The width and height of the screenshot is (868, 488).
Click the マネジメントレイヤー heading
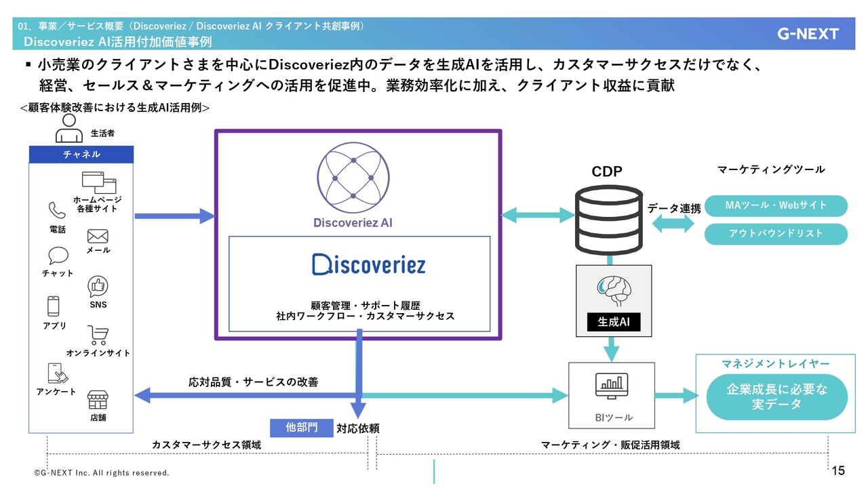tap(776, 364)
